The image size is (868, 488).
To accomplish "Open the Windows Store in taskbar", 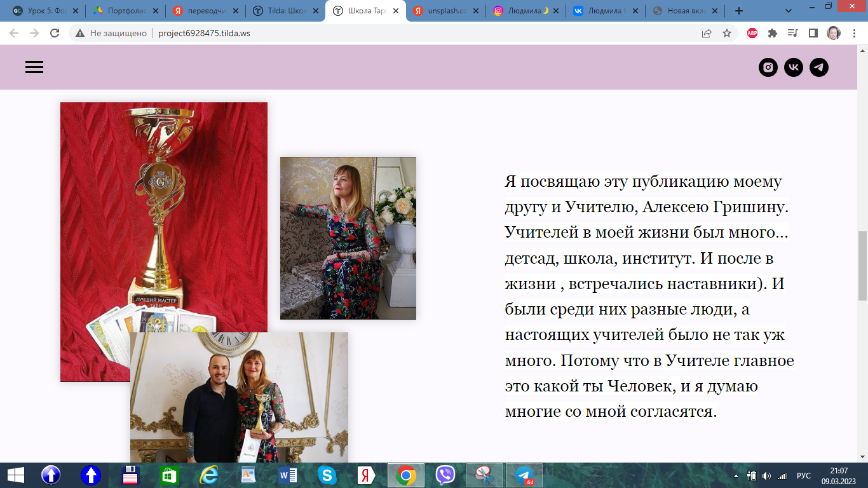I will pyautogui.click(x=170, y=475).
